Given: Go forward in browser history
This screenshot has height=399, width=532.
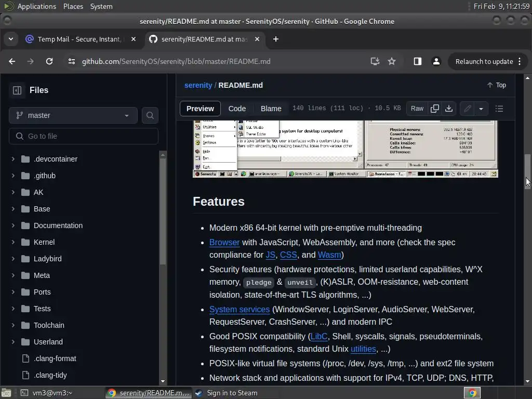Looking at the screenshot, I should (31, 61).
